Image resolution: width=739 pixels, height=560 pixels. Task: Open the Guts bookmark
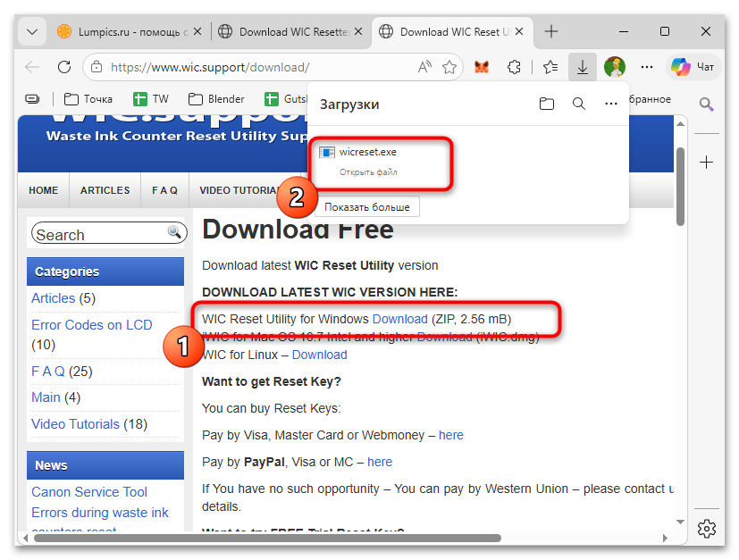(x=286, y=99)
